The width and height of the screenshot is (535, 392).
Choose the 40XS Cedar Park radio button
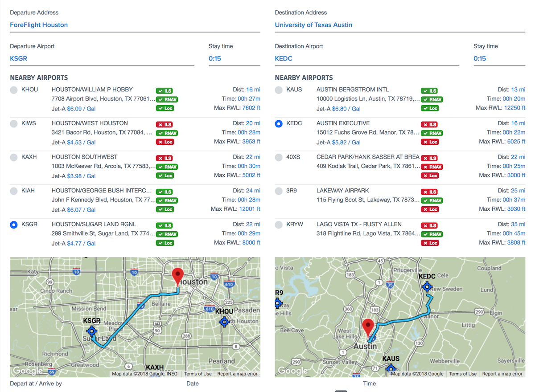pyautogui.click(x=279, y=157)
